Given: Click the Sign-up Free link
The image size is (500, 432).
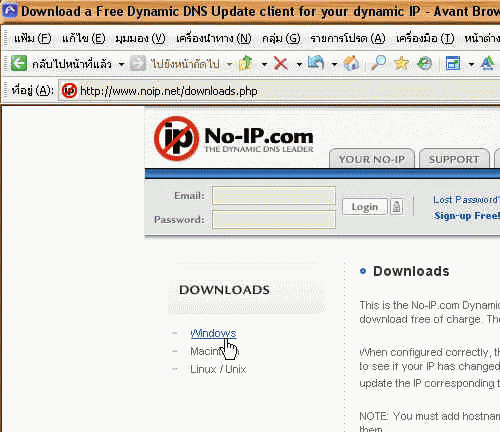Looking at the screenshot, I should click(467, 216).
